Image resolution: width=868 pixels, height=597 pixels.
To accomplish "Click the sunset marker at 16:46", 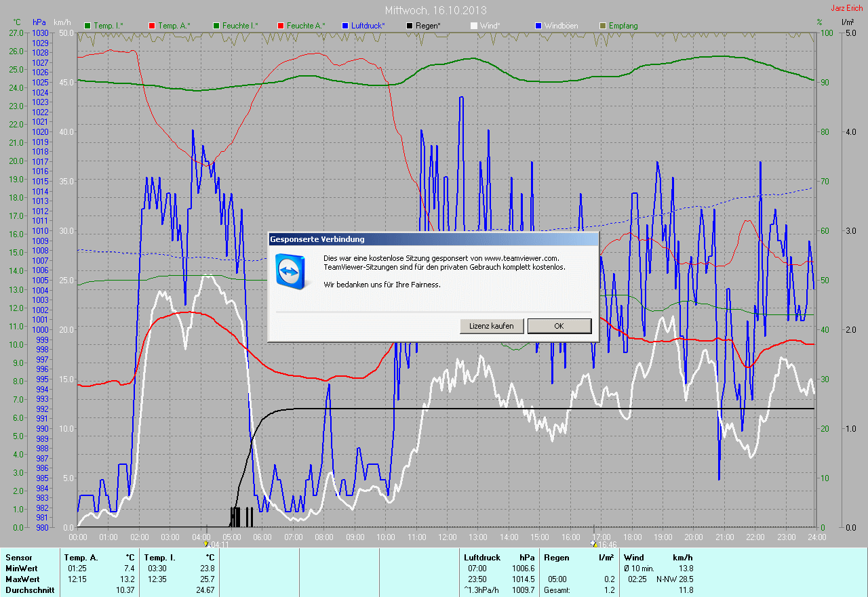I will (x=593, y=543).
